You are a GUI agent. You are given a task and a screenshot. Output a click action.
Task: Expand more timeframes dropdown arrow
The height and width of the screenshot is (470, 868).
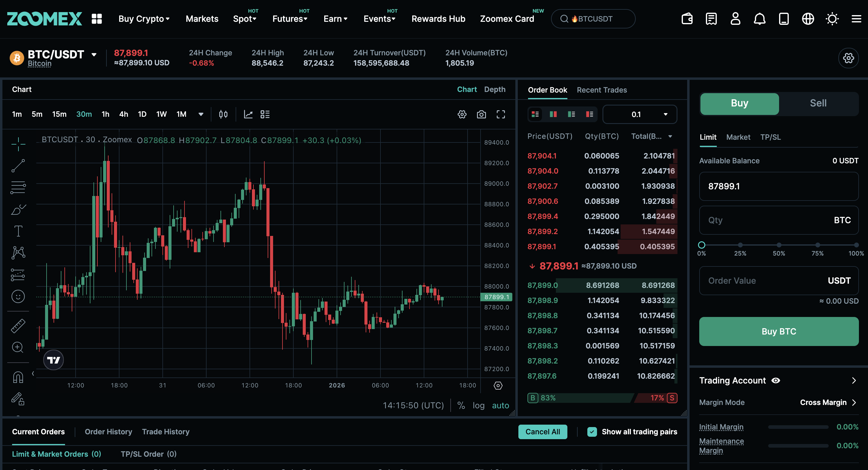[x=201, y=115]
